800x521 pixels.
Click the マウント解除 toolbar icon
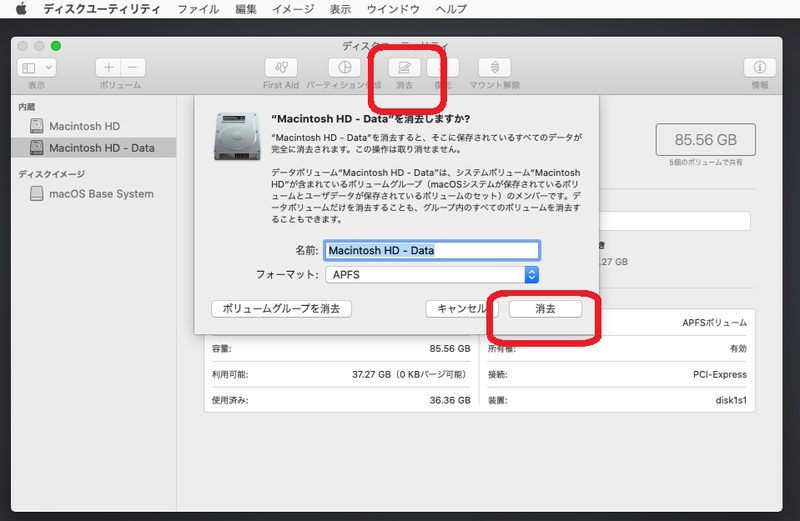pyautogui.click(x=494, y=67)
